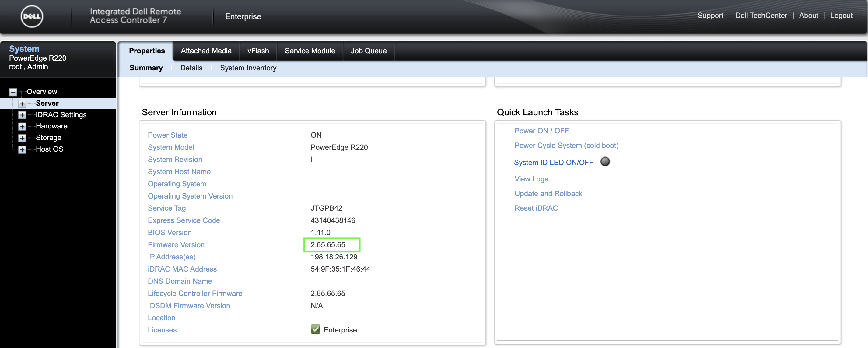Click Power Cycle System (cold boot)
868x348 pixels.
(x=566, y=145)
